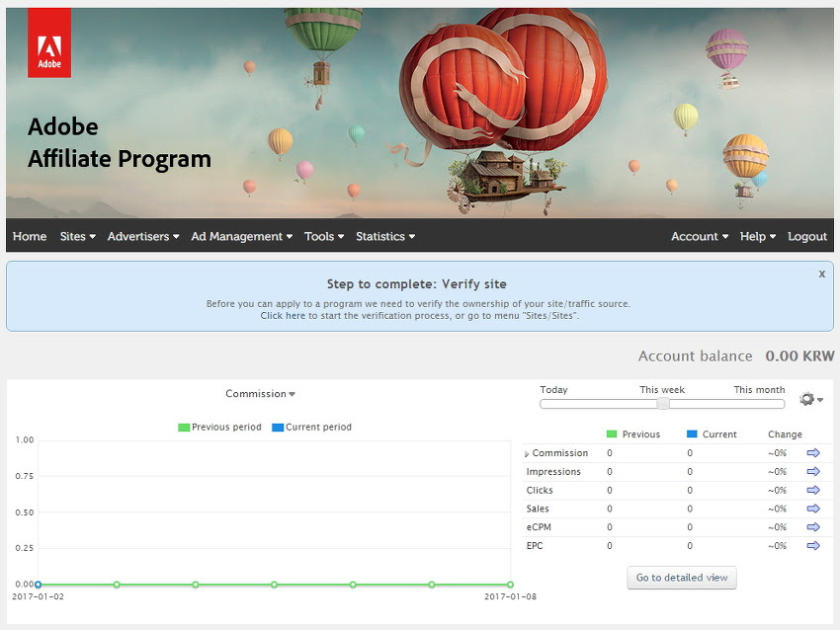The image size is (840, 630).
Task: Select Today on the period slider
Action: click(x=553, y=390)
